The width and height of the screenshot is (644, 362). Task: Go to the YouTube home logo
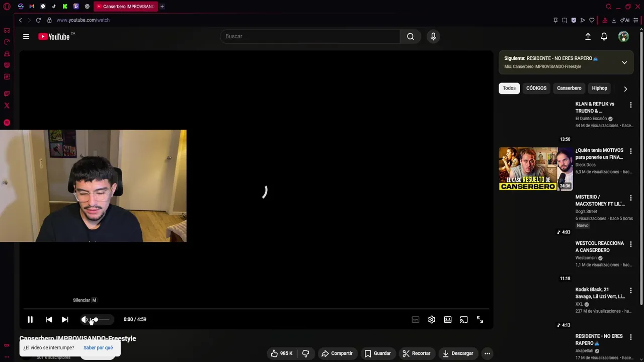(x=54, y=36)
